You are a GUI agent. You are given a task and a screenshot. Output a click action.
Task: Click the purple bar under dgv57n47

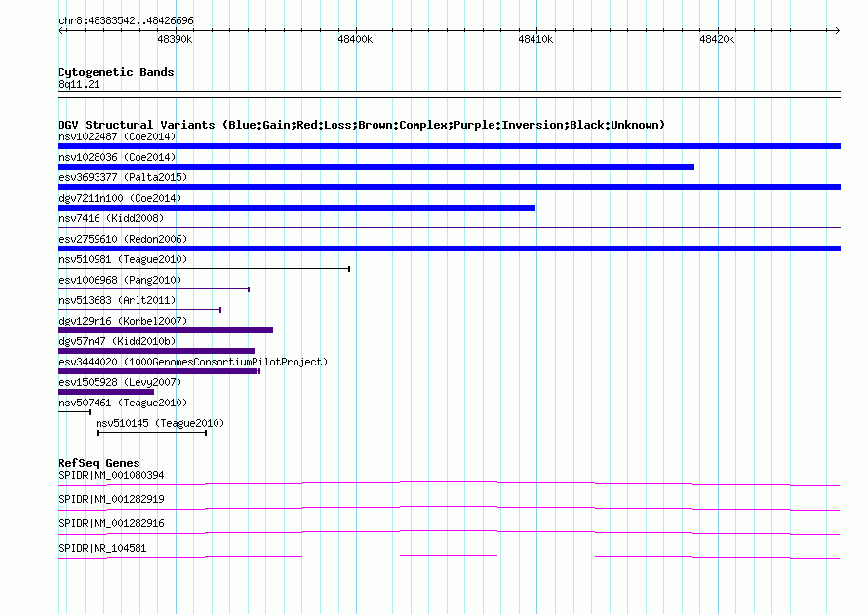coord(156,351)
